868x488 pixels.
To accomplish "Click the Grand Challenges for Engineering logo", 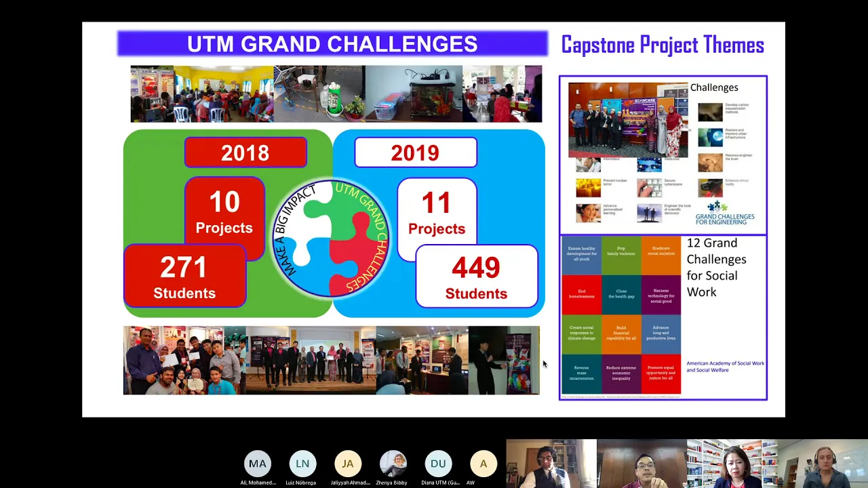I will [724, 213].
